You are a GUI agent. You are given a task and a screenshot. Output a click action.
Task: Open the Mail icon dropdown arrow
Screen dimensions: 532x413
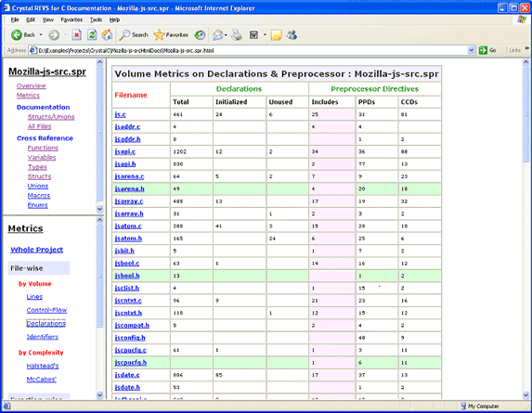[226, 34]
